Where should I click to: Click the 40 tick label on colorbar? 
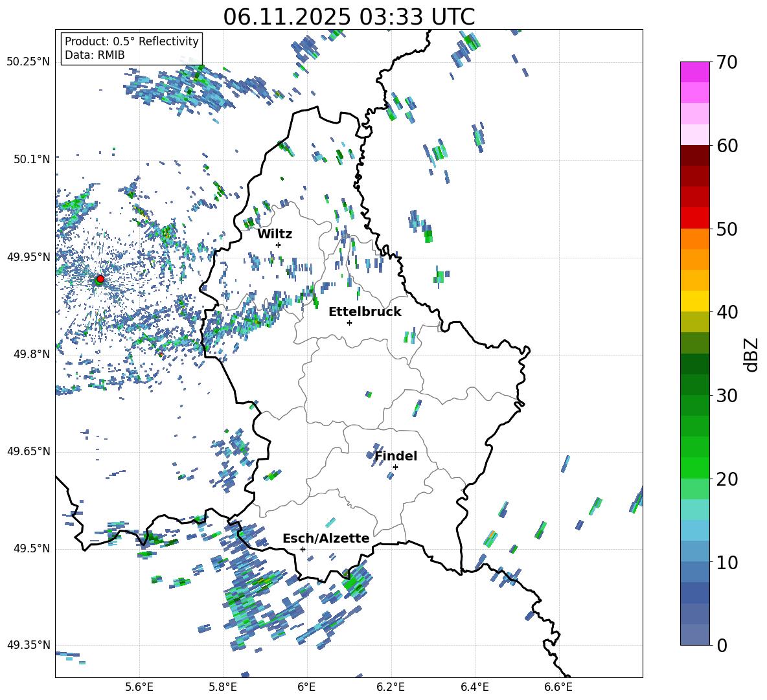point(727,312)
